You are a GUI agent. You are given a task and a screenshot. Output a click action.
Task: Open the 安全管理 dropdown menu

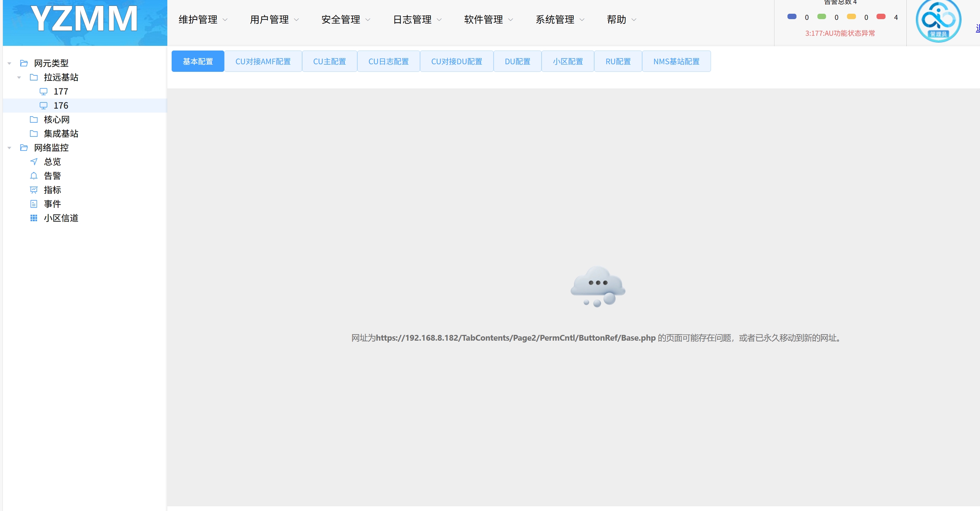[345, 19]
